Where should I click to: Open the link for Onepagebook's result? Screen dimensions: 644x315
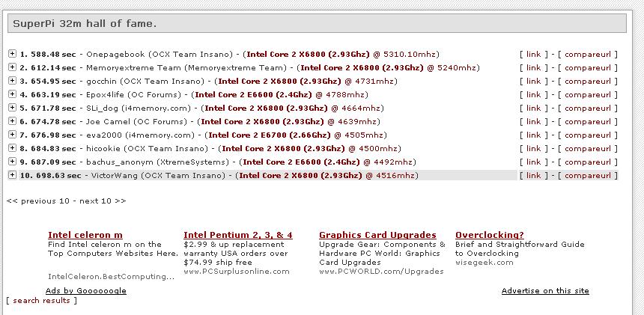(533, 54)
